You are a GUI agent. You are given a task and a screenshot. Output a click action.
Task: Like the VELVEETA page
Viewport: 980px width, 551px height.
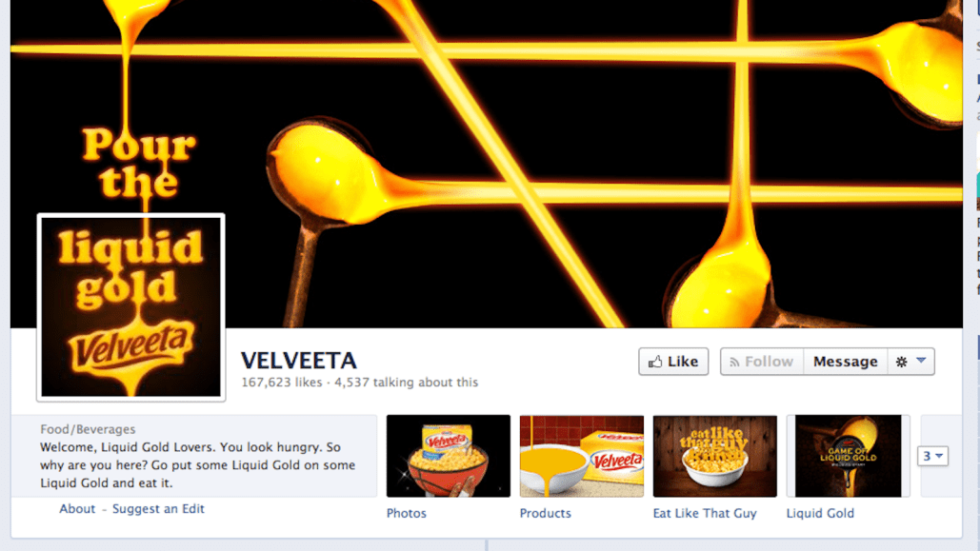point(673,362)
